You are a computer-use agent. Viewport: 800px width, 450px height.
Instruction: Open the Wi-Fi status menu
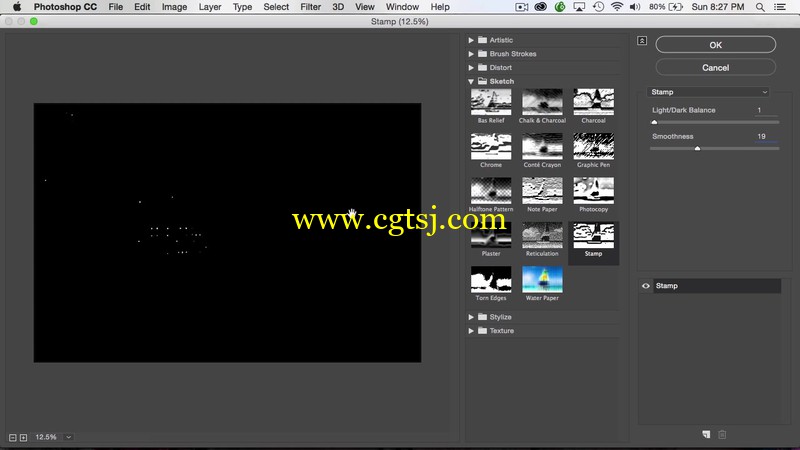[617, 7]
